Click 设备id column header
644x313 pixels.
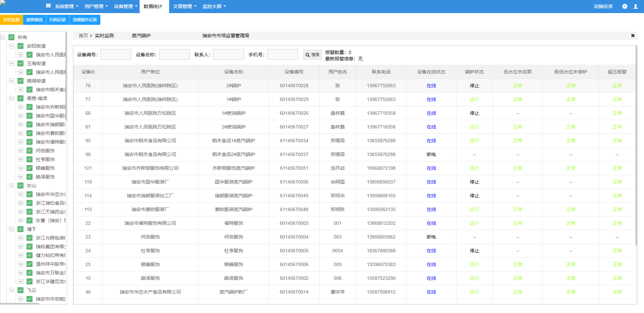pos(88,72)
